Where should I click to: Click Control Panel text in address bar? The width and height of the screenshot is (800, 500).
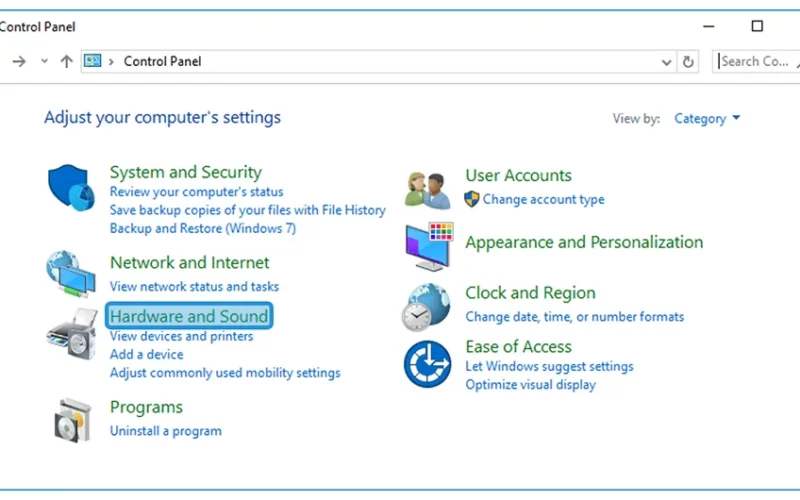[x=163, y=61]
